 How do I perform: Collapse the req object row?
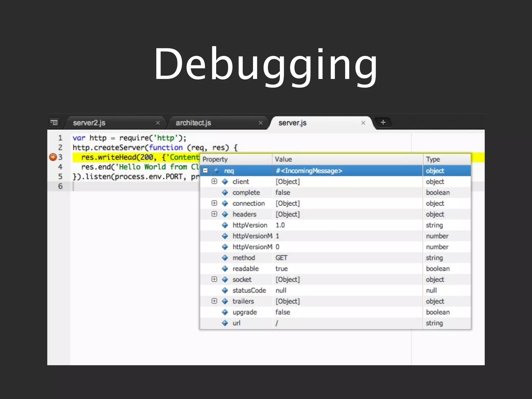click(205, 171)
